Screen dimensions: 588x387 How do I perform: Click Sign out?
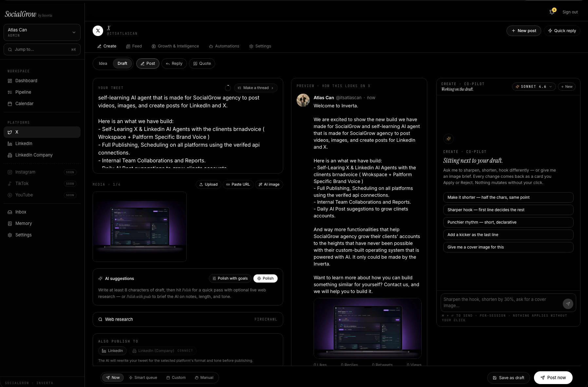[x=570, y=12]
